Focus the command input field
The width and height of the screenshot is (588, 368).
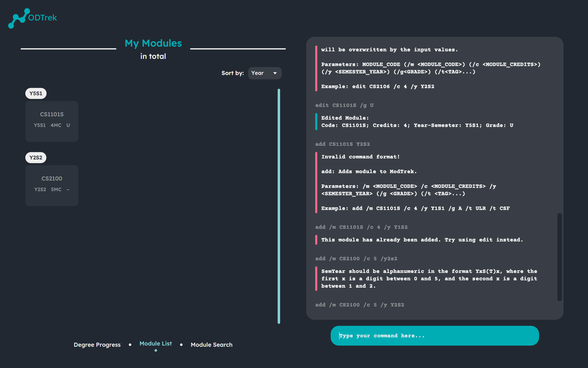pos(435,336)
